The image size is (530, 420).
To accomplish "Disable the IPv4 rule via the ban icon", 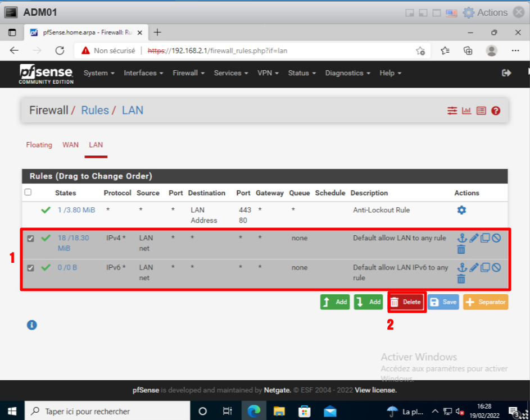I will tap(496, 238).
